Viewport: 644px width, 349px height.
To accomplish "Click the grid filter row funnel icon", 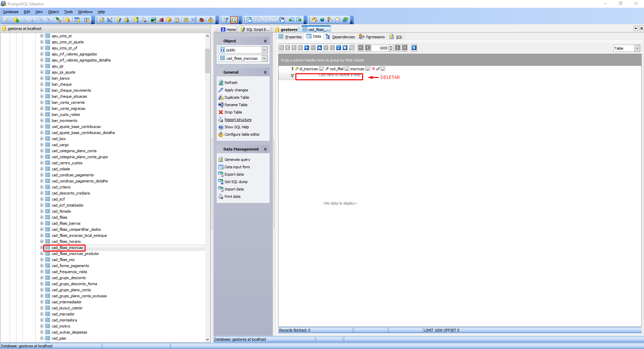I will (292, 76).
